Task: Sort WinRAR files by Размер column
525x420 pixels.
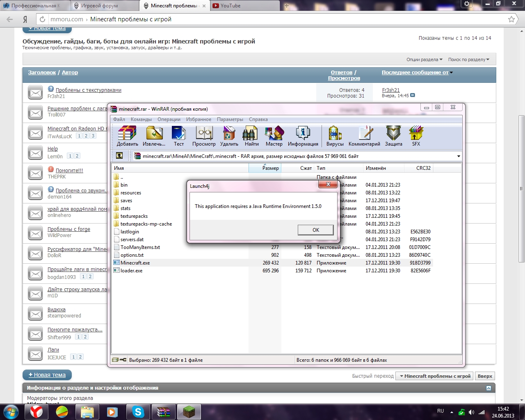Action: point(265,168)
